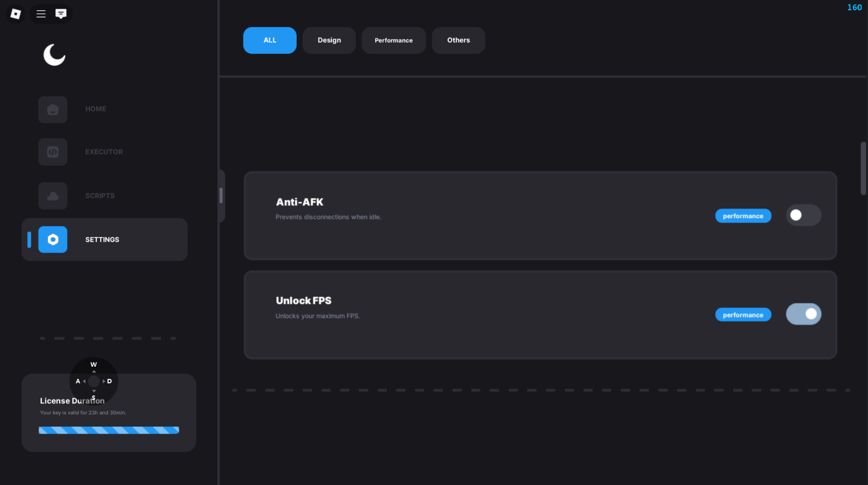Open the chat bubble icon
Screen dimensions: 868x485
click(x=61, y=14)
